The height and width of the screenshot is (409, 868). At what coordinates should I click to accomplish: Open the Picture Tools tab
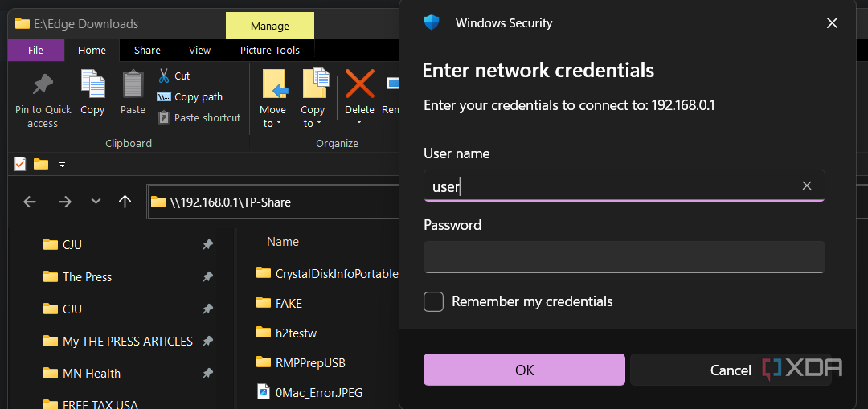(270, 51)
